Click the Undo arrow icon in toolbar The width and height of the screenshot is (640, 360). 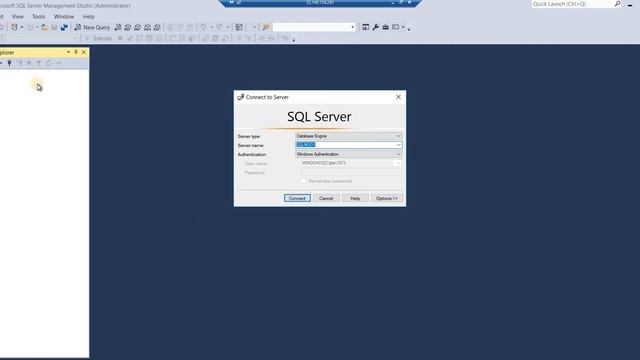click(203, 27)
